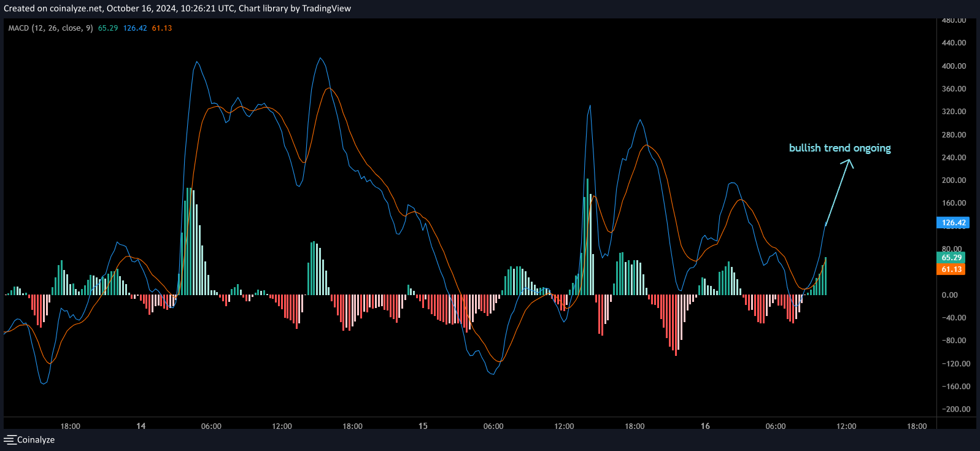Click the green 65.29 histogram value in MACD legend

click(x=108, y=28)
